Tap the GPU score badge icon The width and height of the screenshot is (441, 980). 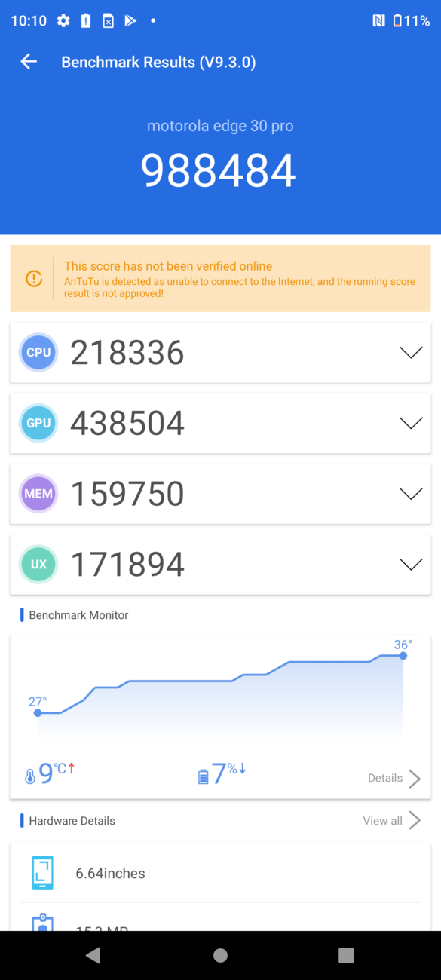(x=38, y=423)
